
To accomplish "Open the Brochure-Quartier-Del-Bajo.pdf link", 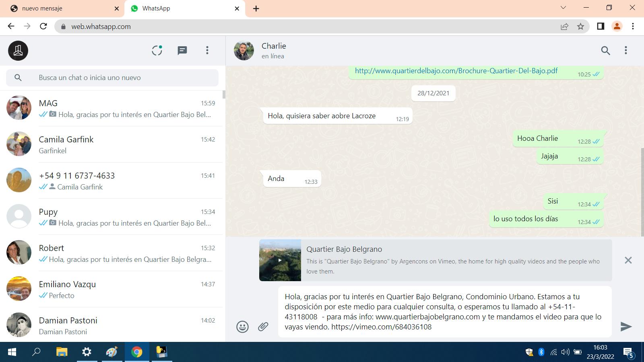I will click(456, 71).
